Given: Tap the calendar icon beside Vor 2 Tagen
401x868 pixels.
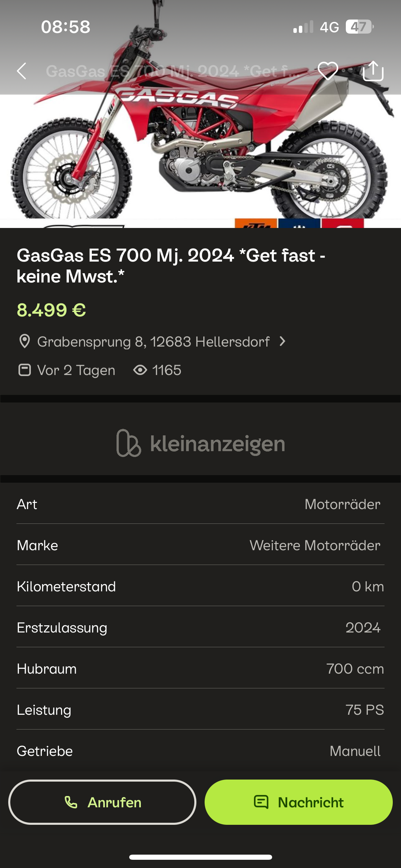Looking at the screenshot, I should [x=24, y=370].
